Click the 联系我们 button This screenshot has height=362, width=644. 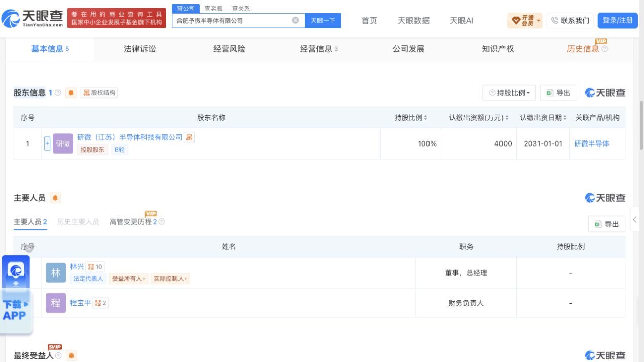(570, 20)
